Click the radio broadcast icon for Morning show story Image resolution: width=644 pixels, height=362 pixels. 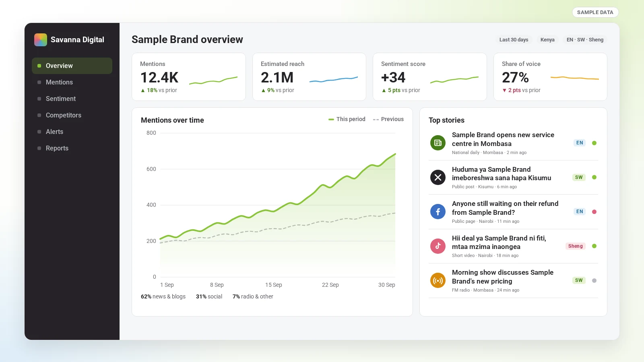pyautogui.click(x=438, y=280)
